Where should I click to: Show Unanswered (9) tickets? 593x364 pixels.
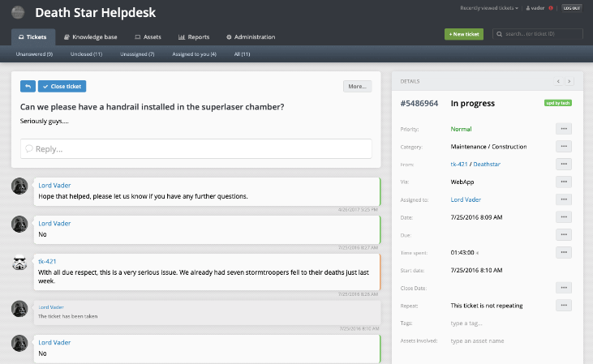click(34, 54)
